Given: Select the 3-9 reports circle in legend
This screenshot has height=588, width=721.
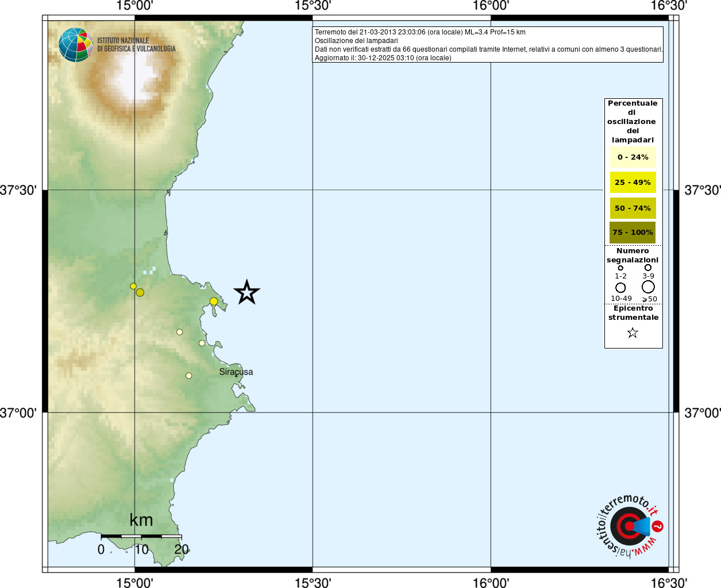Looking at the screenshot, I should click(x=648, y=268).
